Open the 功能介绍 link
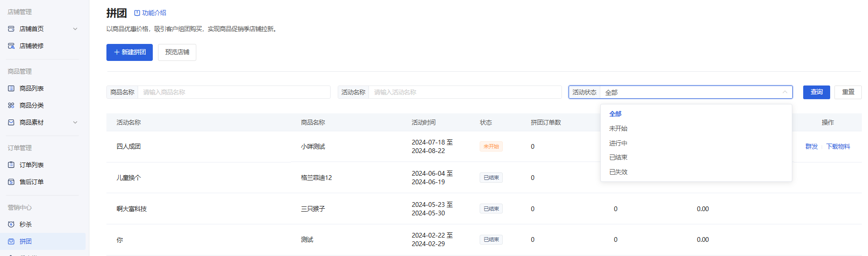The image size is (868, 256). pos(150,13)
